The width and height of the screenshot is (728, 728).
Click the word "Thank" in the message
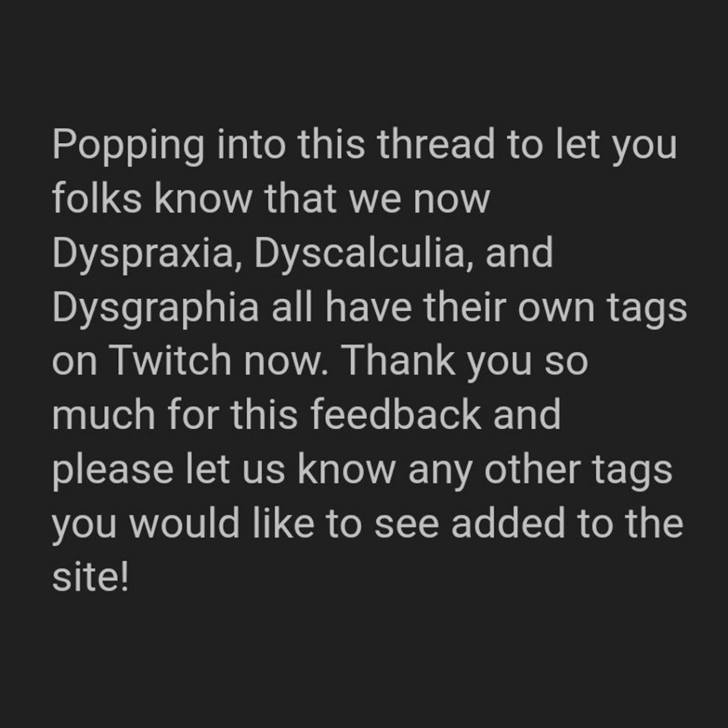[398, 360]
